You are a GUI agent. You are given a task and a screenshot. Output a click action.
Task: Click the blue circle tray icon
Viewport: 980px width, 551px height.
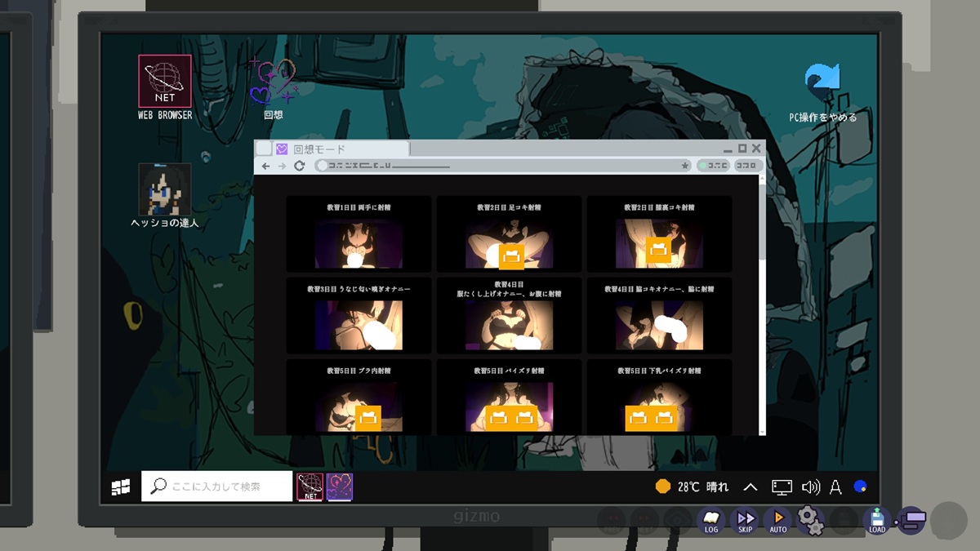pos(860,487)
